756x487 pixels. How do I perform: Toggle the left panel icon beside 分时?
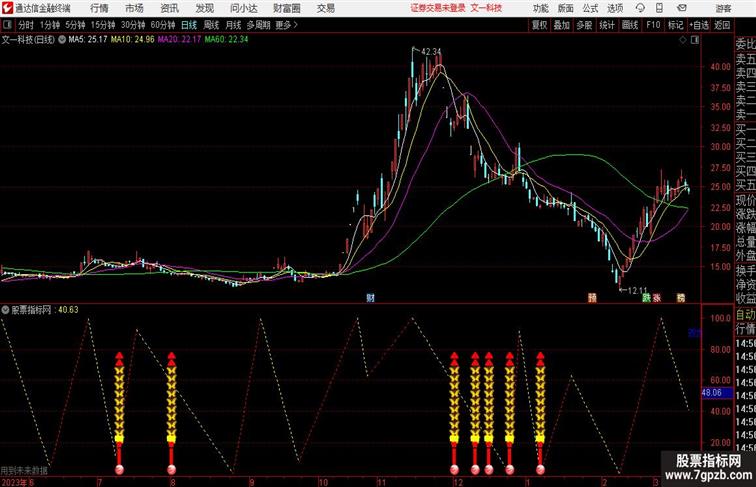point(7,25)
